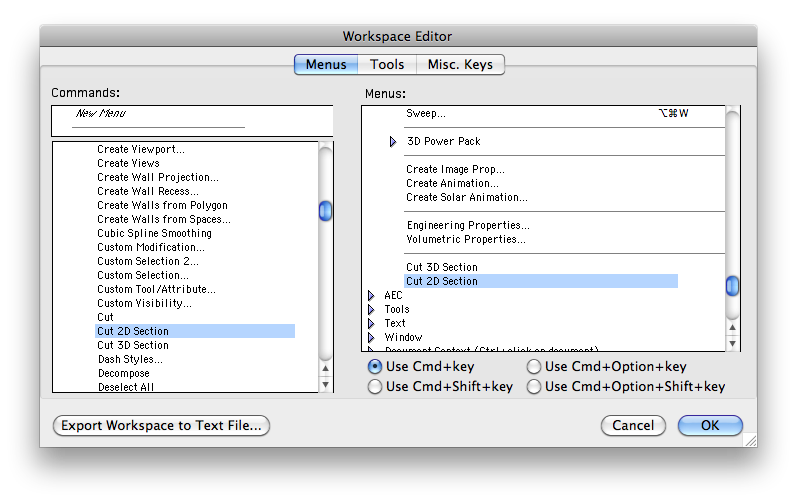Image resolution: width=797 pixels, height=502 pixels.
Task: Expand the 3D Power Pack submenu
Action: pos(393,142)
